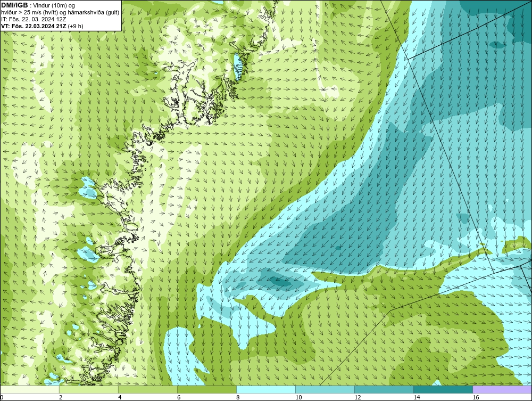The image size is (532, 401).
Task: Click the 8–10 m/s light cyan legend swatch
Action: 266,389
